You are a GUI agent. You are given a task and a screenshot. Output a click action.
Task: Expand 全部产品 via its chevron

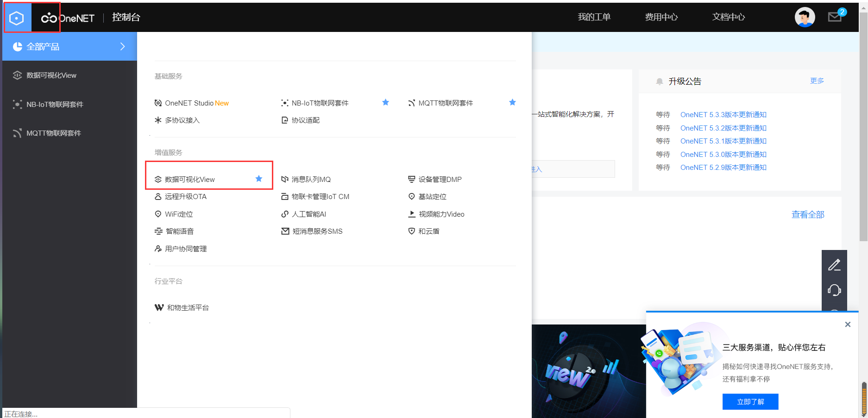122,46
